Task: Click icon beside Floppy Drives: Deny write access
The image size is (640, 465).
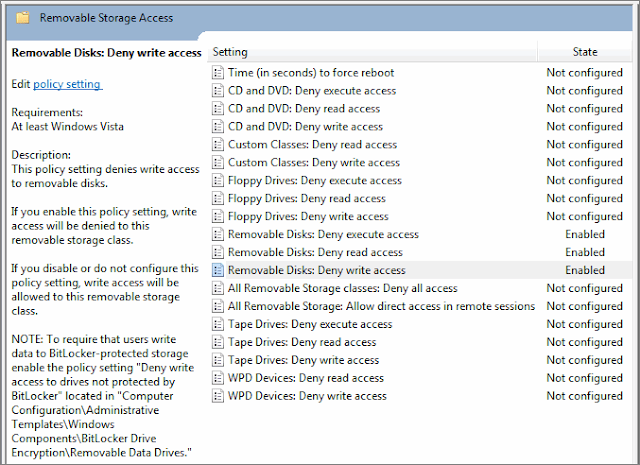Action: point(218,216)
